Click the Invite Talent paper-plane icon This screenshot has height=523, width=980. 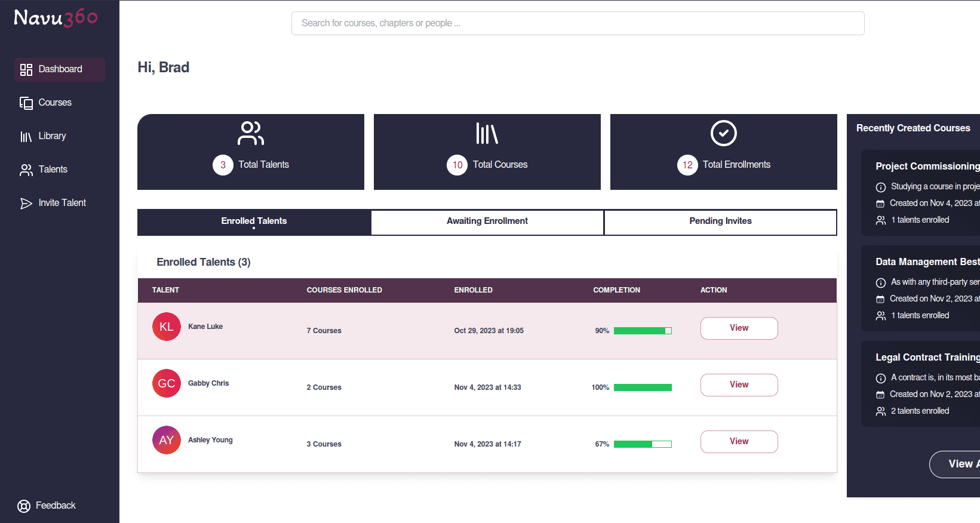click(26, 204)
